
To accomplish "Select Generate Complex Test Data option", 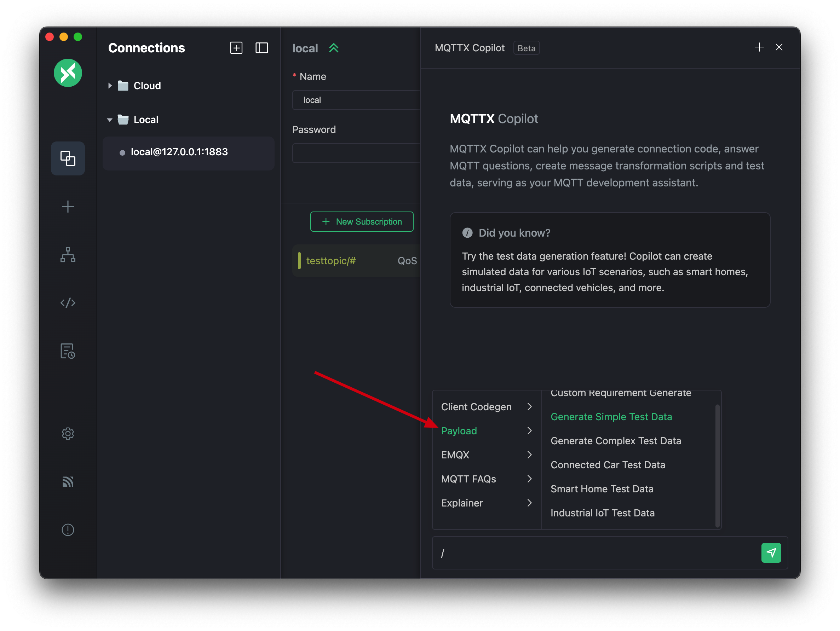I will click(616, 441).
